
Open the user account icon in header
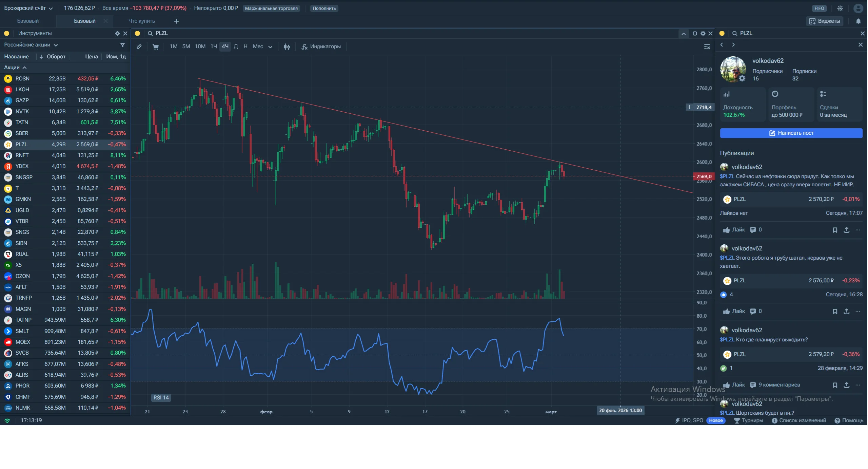(858, 8)
